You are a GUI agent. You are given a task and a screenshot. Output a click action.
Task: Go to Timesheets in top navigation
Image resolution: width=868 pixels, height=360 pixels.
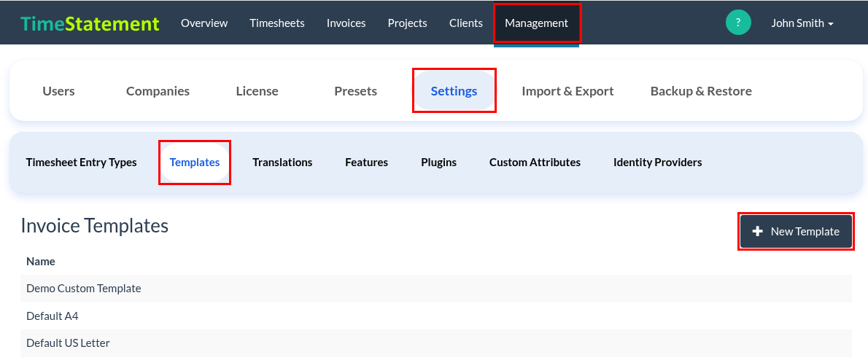point(276,23)
